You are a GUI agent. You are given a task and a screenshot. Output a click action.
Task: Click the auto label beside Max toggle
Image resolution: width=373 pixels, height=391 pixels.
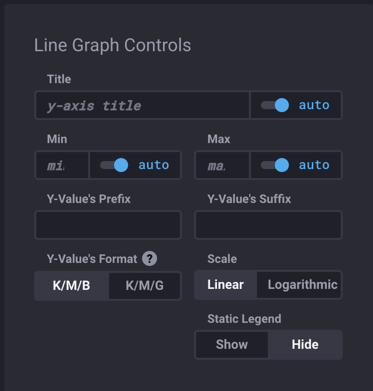pyautogui.click(x=314, y=165)
